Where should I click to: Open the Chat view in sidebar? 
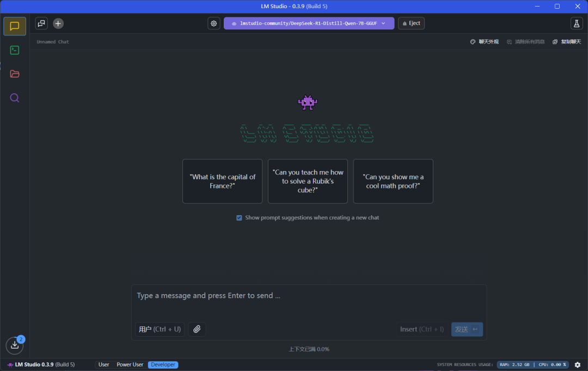pyautogui.click(x=15, y=26)
